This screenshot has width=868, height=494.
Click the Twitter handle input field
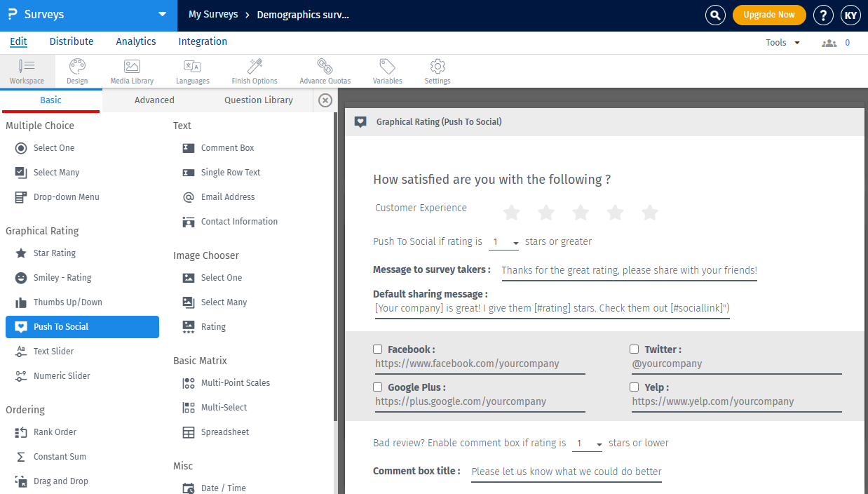tap(736, 365)
